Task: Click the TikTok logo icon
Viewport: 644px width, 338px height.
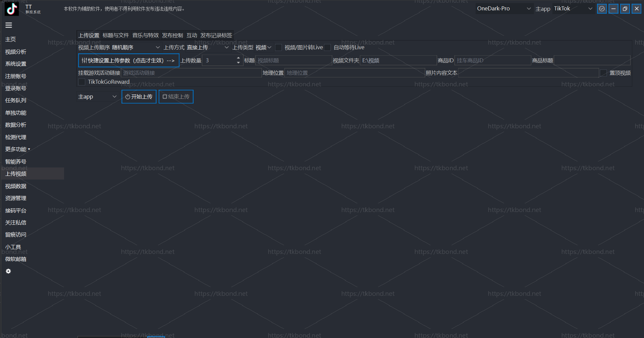Action: (12, 9)
